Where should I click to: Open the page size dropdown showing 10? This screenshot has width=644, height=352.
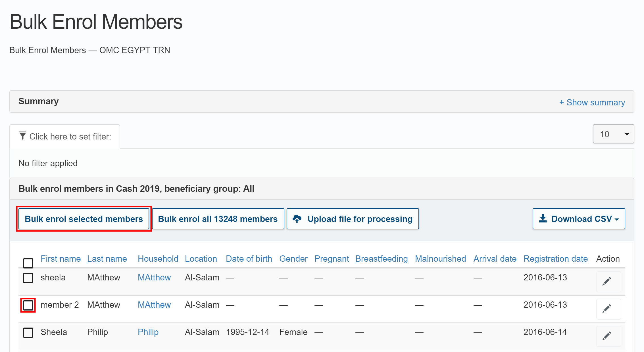point(613,134)
